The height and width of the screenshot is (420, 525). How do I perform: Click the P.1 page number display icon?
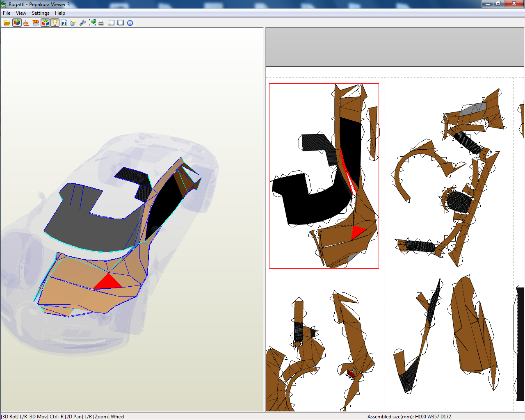(x=64, y=23)
